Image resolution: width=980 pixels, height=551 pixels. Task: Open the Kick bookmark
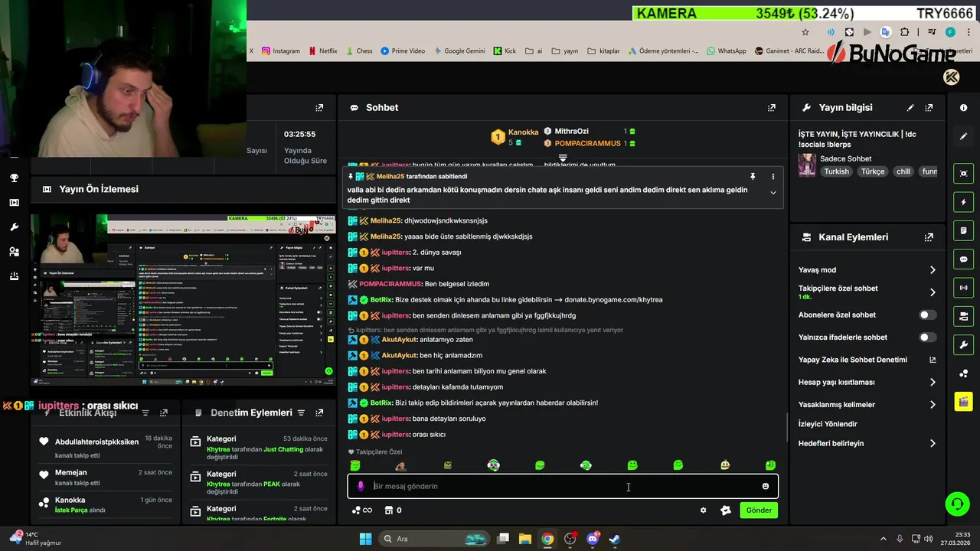coord(505,51)
